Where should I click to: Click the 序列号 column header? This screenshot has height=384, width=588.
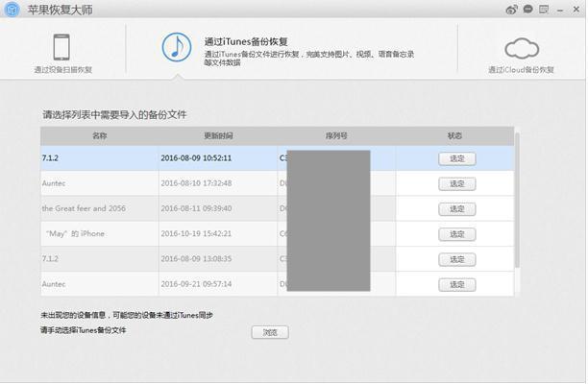(336, 136)
